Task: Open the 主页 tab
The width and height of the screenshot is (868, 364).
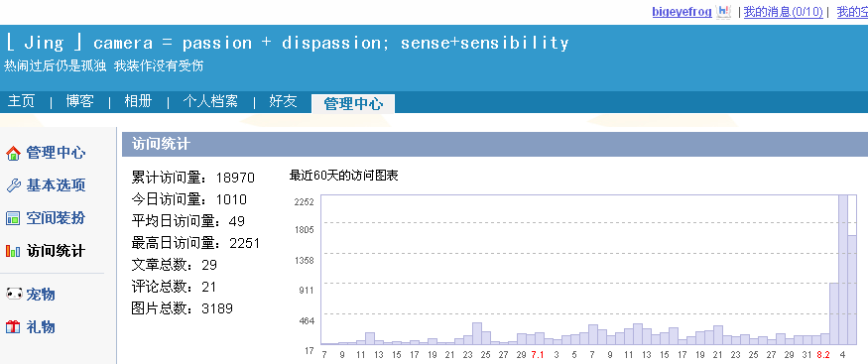Action: [x=21, y=101]
